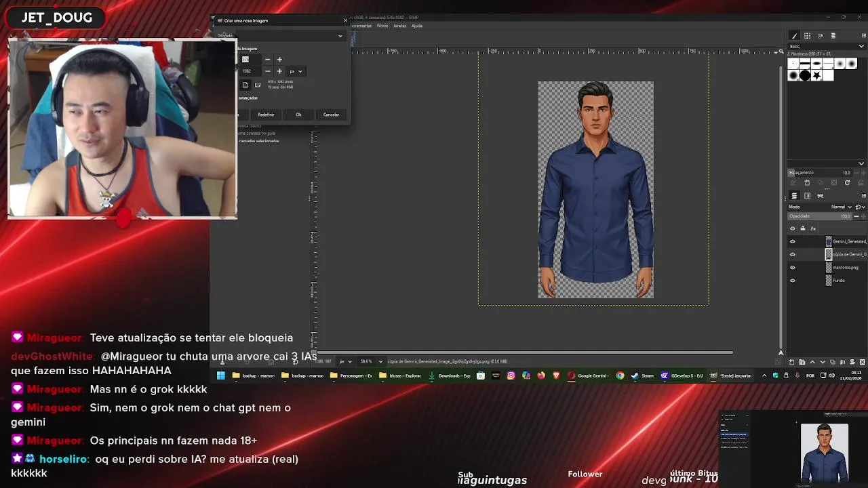The image size is (868, 488).
Task: Select the Brushes tab icon
Action: pyautogui.click(x=794, y=35)
